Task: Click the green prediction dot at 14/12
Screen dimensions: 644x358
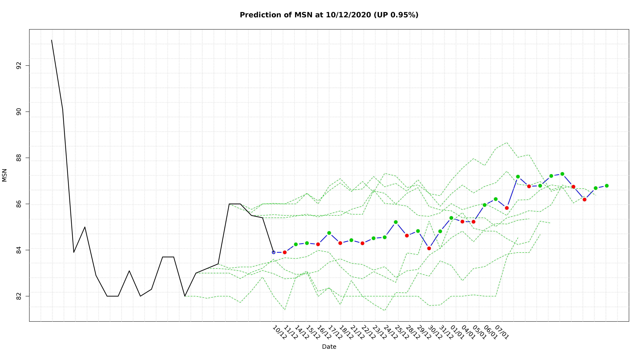Action: [296, 244]
